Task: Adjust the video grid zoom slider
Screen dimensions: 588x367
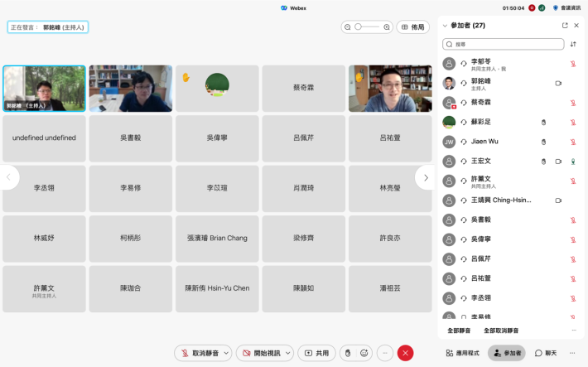Action: click(x=367, y=27)
